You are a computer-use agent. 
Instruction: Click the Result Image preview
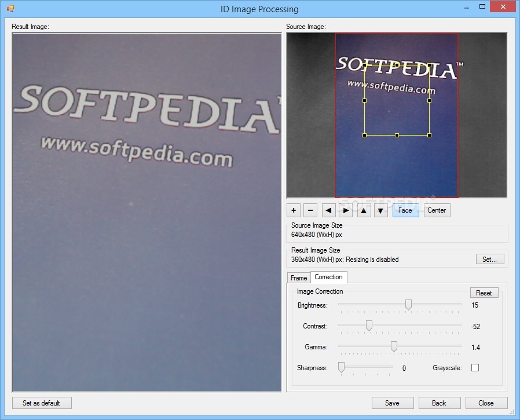(147, 213)
